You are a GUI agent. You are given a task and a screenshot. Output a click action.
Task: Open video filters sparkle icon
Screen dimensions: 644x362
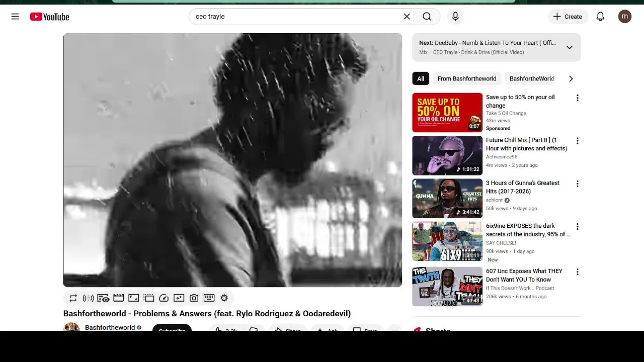click(179, 298)
